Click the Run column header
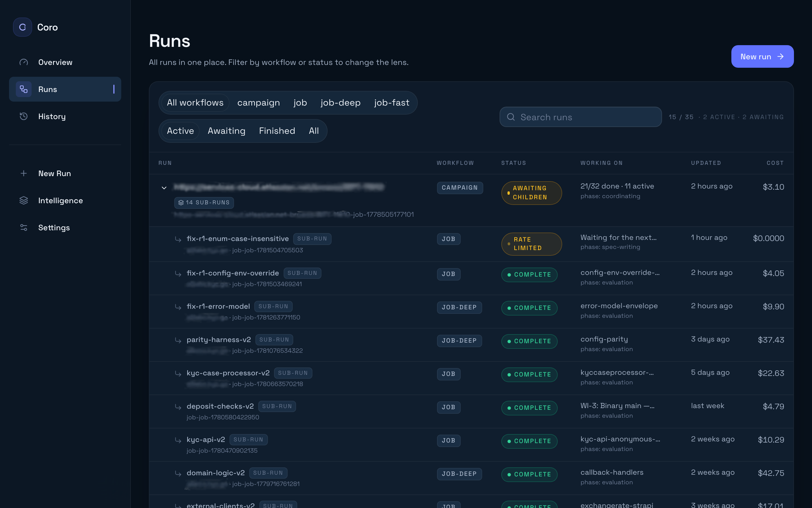812x508 pixels. 165,163
